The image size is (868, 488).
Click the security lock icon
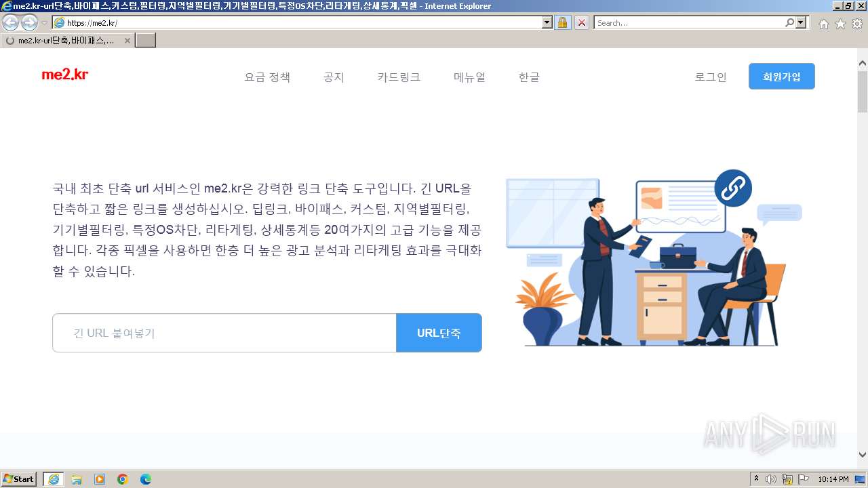562,22
